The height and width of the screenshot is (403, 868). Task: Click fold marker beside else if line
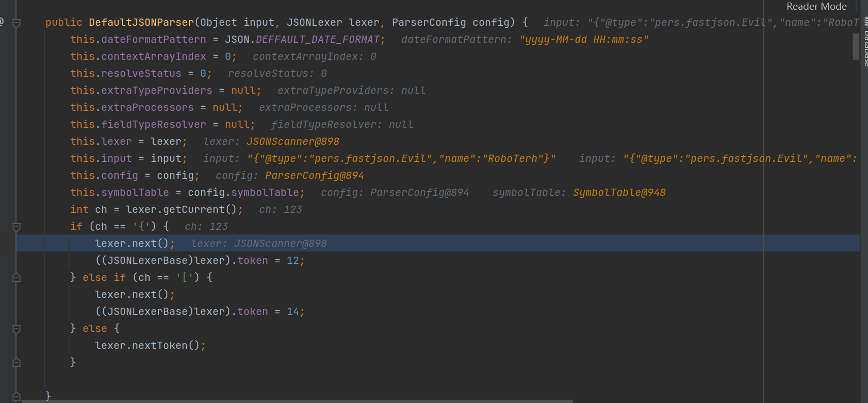[17, 278]
